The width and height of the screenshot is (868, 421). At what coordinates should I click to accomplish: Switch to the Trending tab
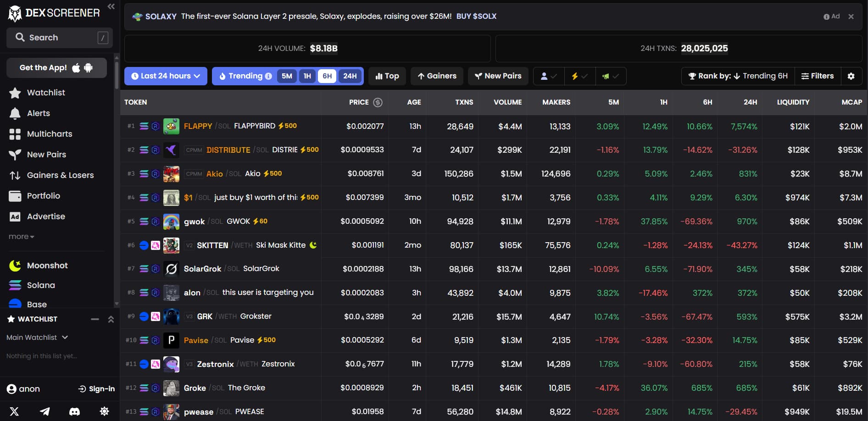click(x=245, y=76)
